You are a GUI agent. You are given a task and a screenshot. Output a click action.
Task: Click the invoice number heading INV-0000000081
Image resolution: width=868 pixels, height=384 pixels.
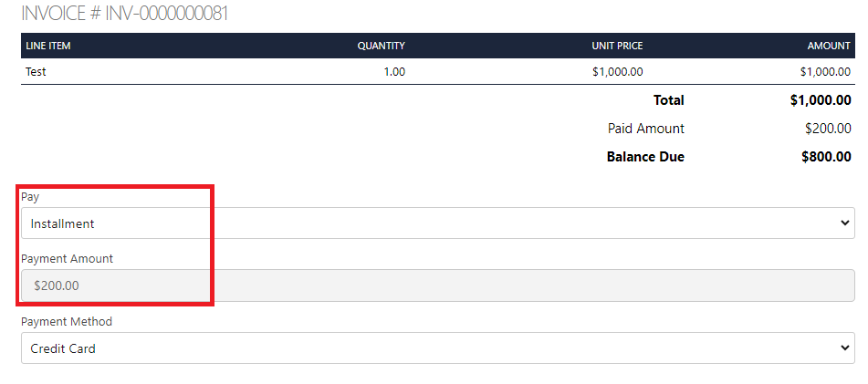click(125, 14)
